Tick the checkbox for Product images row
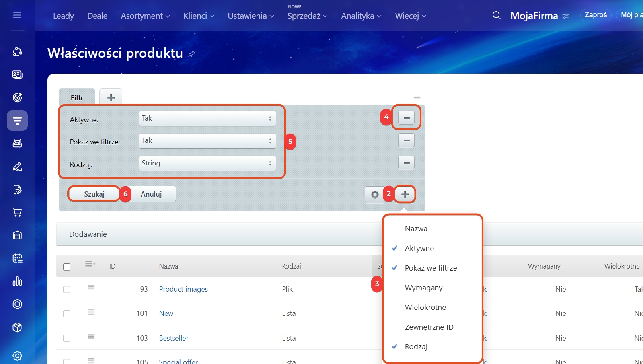This screenshot has width=643, height=364. point(67,290)
